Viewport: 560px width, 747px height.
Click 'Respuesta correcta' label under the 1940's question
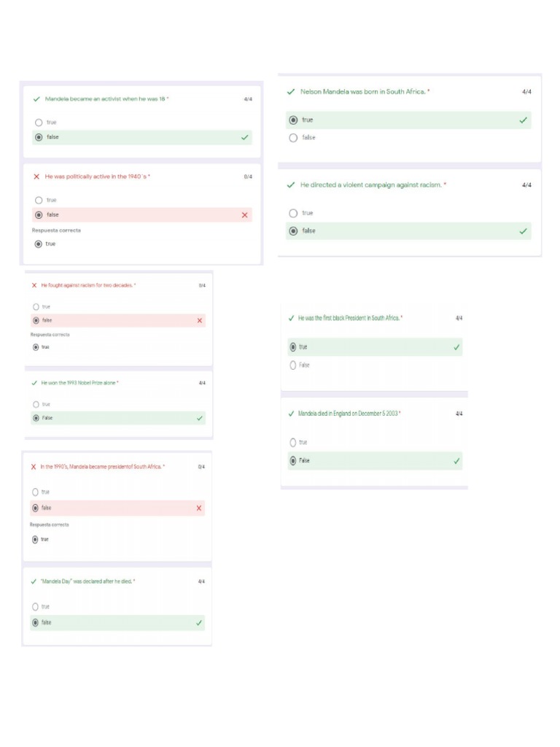pyautogui.click(x=56, y=230)
